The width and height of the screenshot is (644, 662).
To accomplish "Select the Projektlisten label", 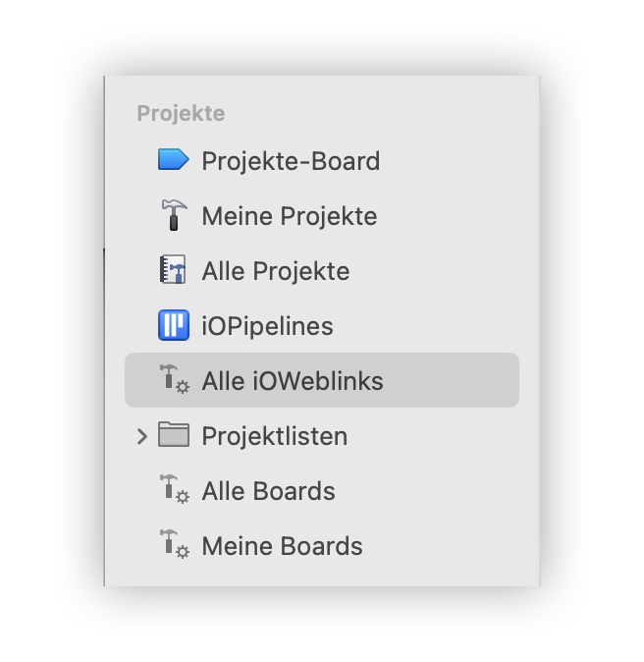I will tap(275, 436).
